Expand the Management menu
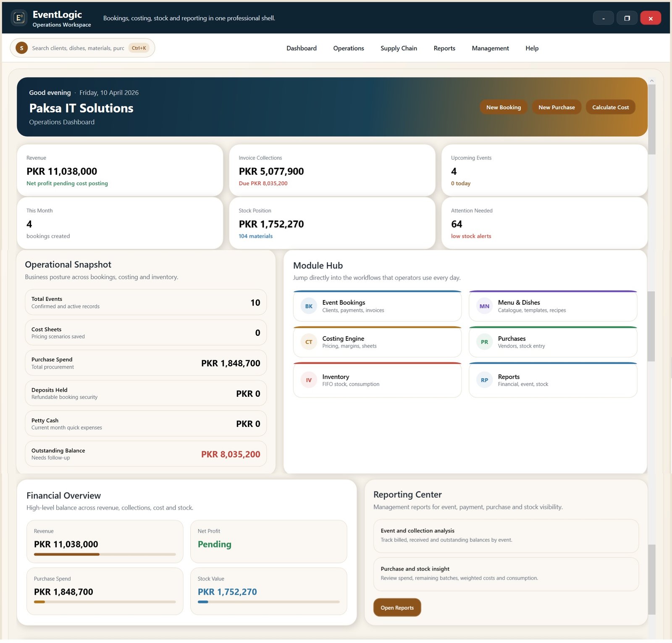The height and width of the screenshot is (643, 672). pos(490,48)
